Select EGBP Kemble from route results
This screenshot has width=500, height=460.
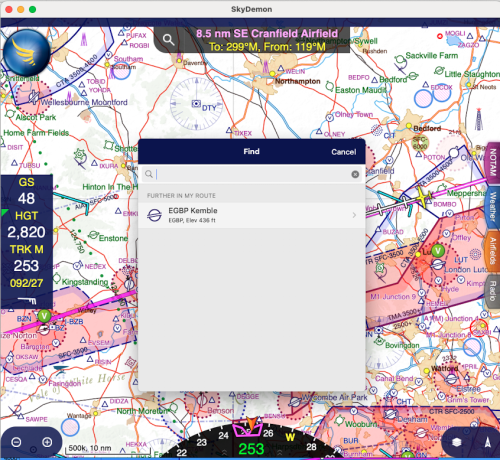tap(252, 215)
